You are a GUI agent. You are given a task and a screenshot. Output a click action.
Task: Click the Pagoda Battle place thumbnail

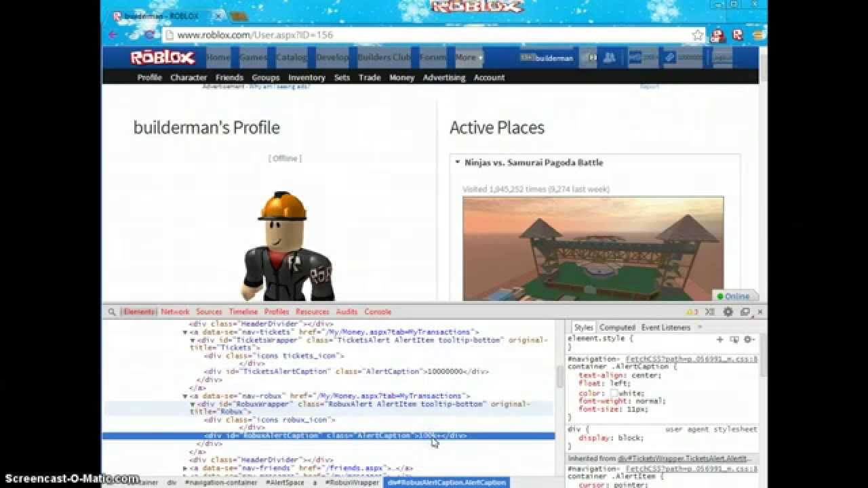(593, 249)
